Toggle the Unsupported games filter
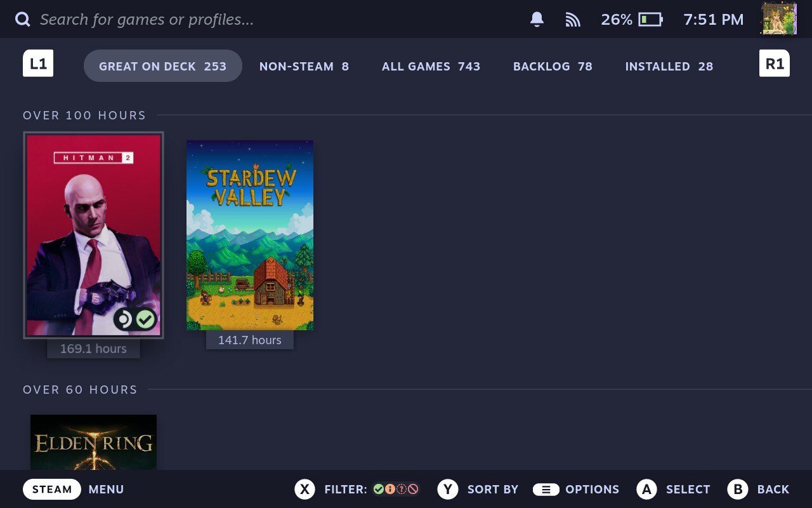The height and width of the screenshot is (508, 812). pos(413,489)
